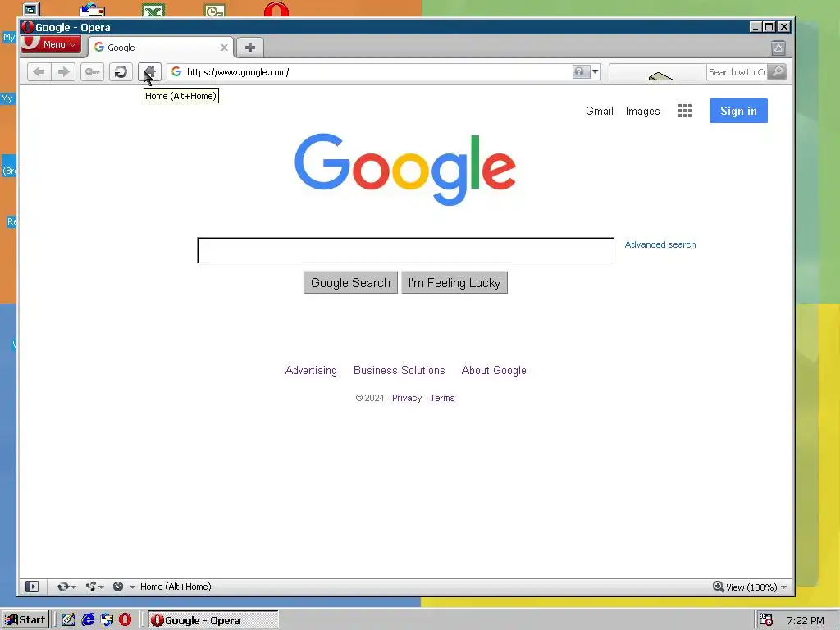Go forward with the forward arrow
Viewport: 840px width, 630px height.
(x=63, y=72)
